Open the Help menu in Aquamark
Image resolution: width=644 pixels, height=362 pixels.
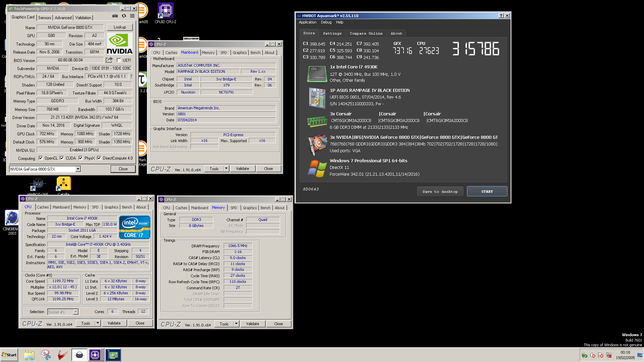tap(340, 22)
